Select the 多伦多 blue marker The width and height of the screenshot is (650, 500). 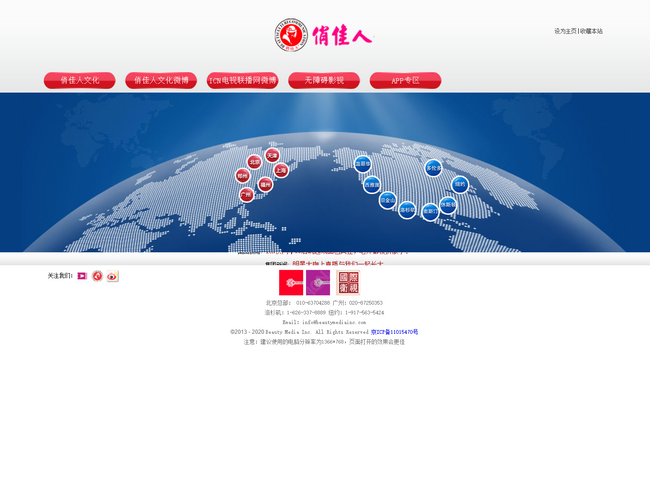(433, 168)
